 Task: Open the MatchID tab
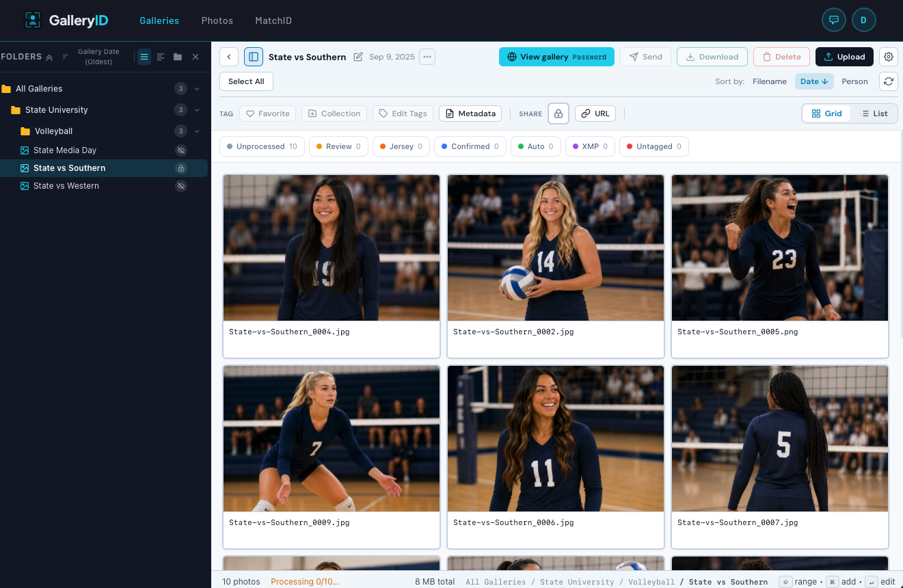click(x=273, y=21)
